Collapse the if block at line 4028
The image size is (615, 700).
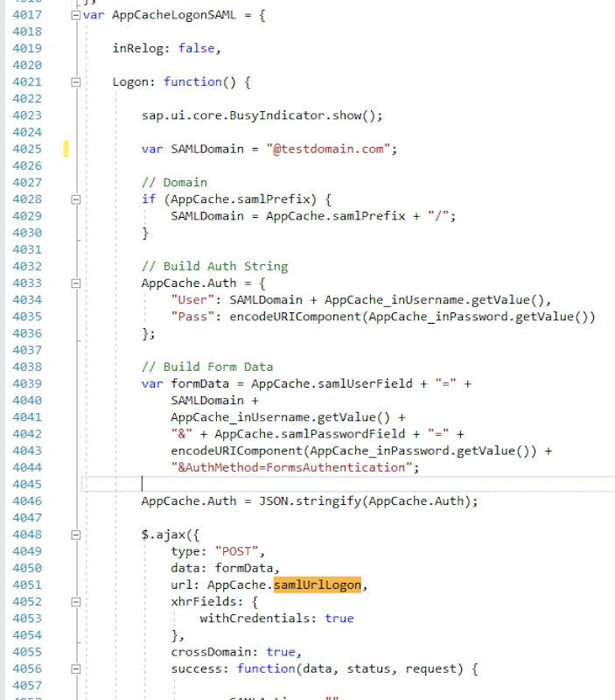coord(76,199)
